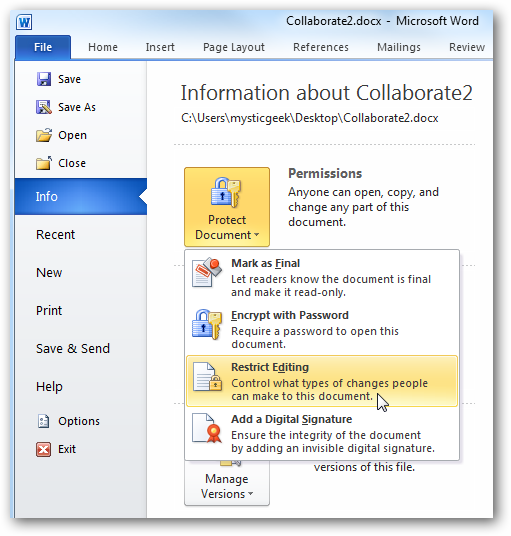This screenshot has height=536, width=511.
Task: Switch to the Mailings tab
Action: point(399,47)
